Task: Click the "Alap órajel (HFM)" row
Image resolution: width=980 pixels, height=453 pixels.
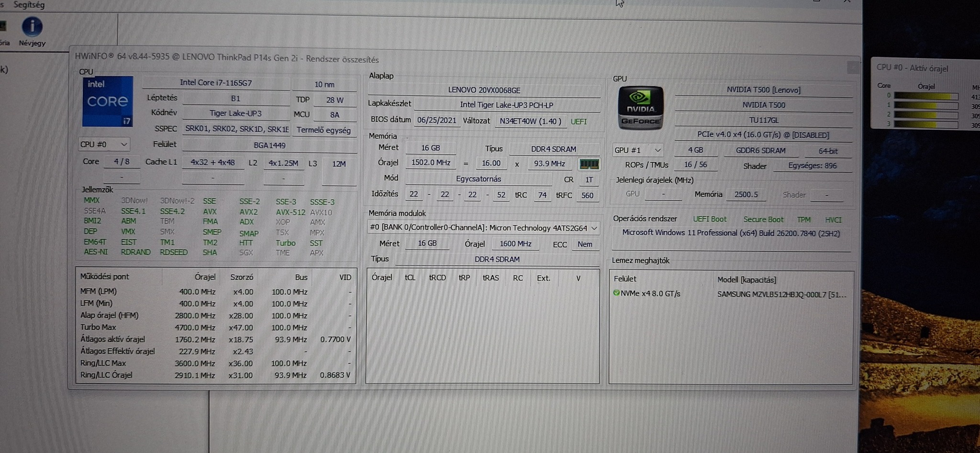Action: point(216,316)
